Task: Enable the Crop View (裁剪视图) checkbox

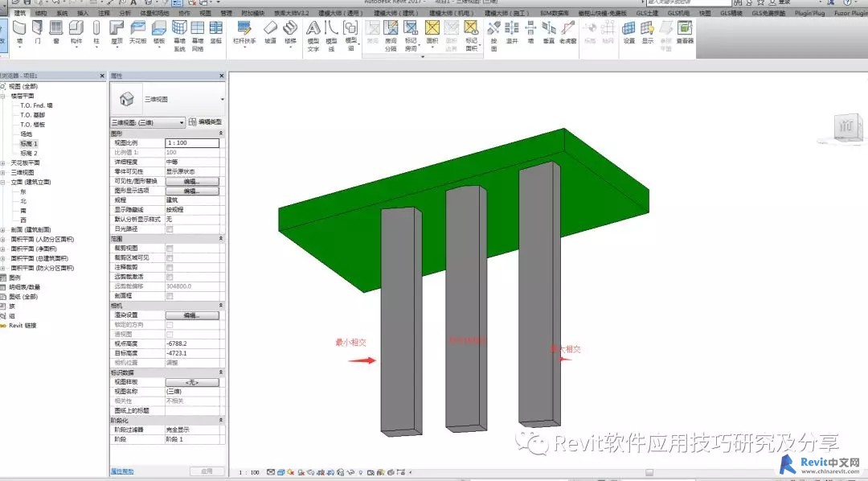Action: tap(170, 249)
